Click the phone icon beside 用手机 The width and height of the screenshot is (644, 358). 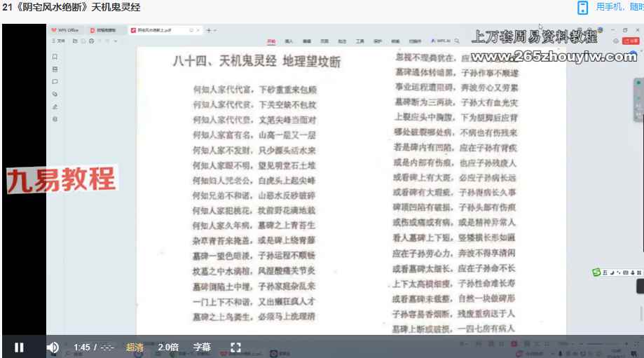[x=582, y=8]
